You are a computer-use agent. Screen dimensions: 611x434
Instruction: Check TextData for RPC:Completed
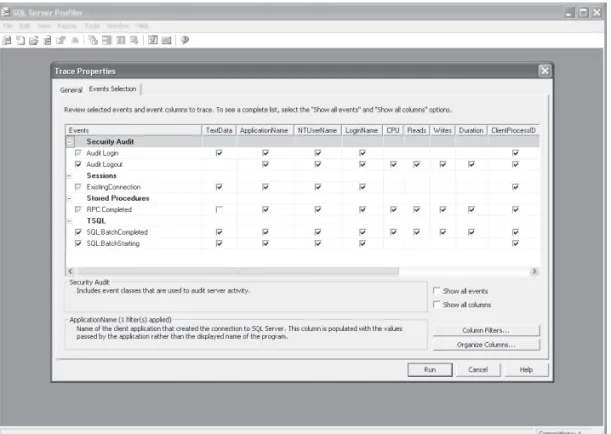pos(219,210)
